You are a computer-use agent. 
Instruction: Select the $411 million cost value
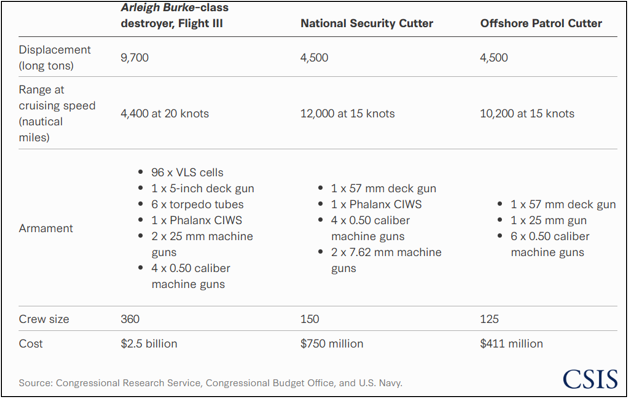tap(511, 344)
